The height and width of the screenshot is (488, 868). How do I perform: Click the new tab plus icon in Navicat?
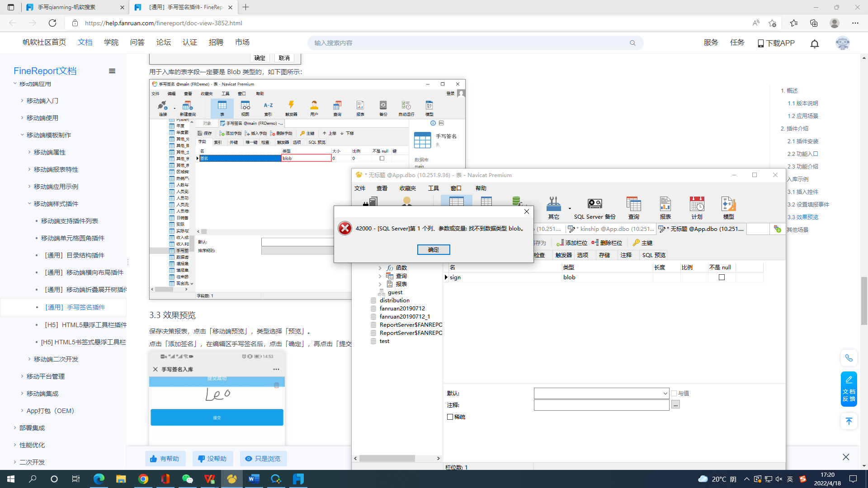777,229
